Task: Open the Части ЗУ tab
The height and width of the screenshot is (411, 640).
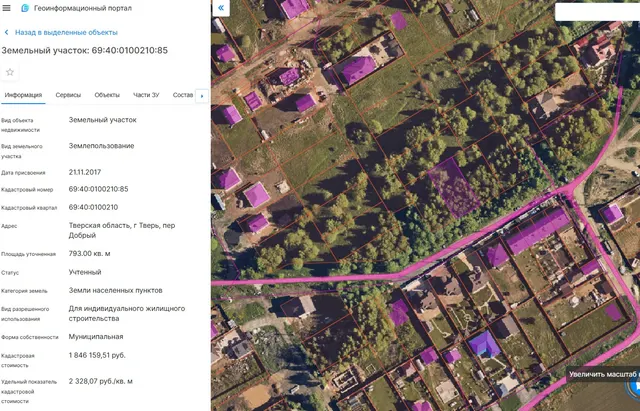Action: 146,95
